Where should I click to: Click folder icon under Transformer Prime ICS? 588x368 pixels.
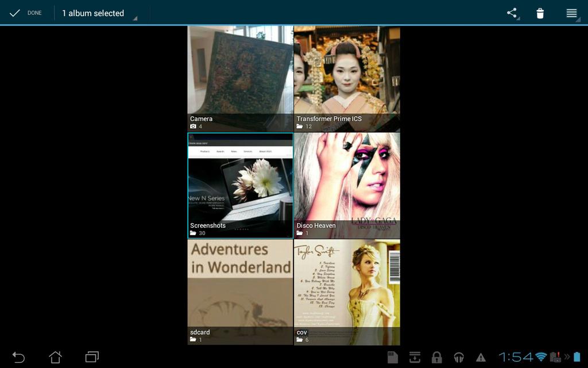[300, 126]
